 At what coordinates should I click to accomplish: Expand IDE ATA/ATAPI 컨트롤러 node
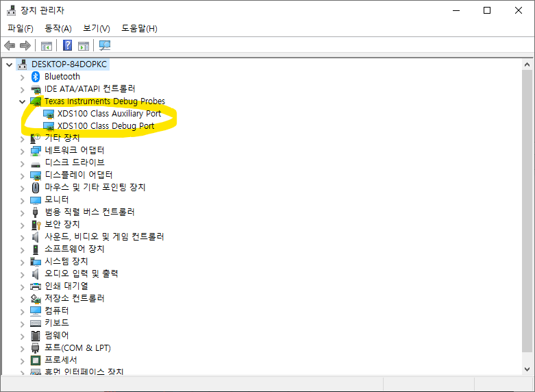coord(23,90)
